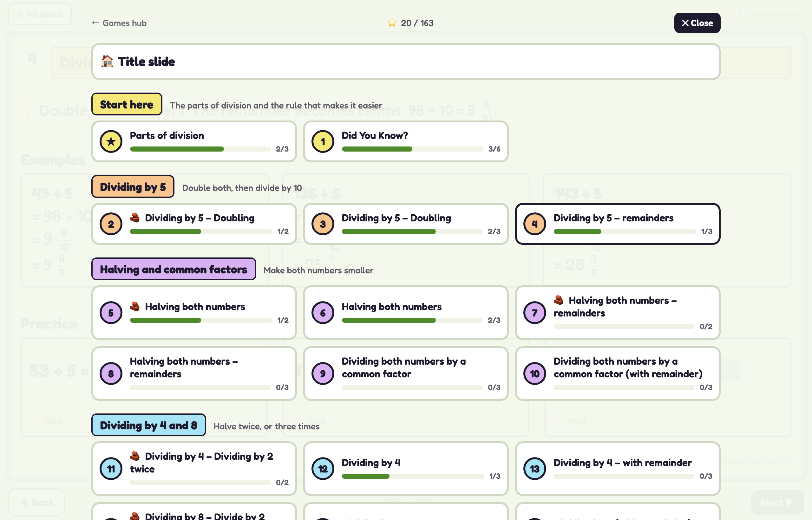Viewport: 812px width, 520px height.
Task: Go back to Games hub
Action: pos(119,23)
